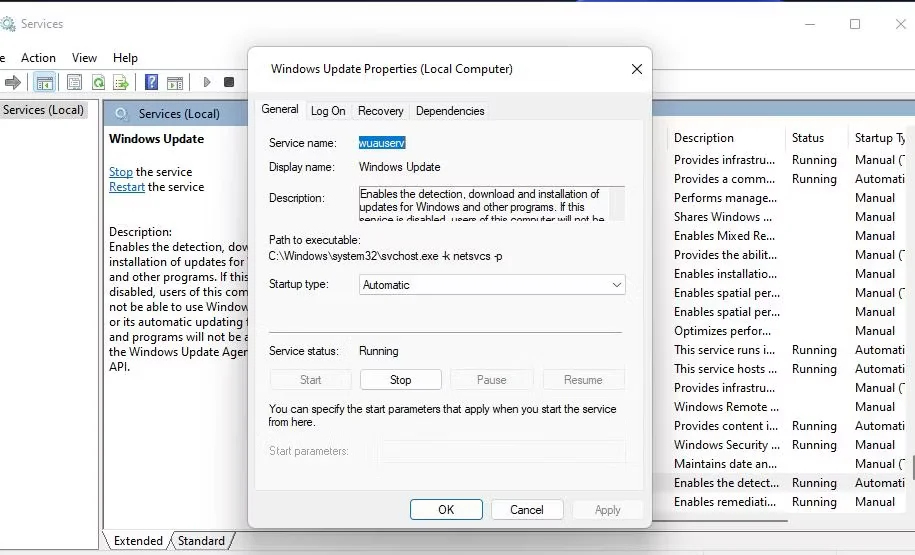
Task: Close the Windows Update Properties dialog
Action: (x=637, y=69)
